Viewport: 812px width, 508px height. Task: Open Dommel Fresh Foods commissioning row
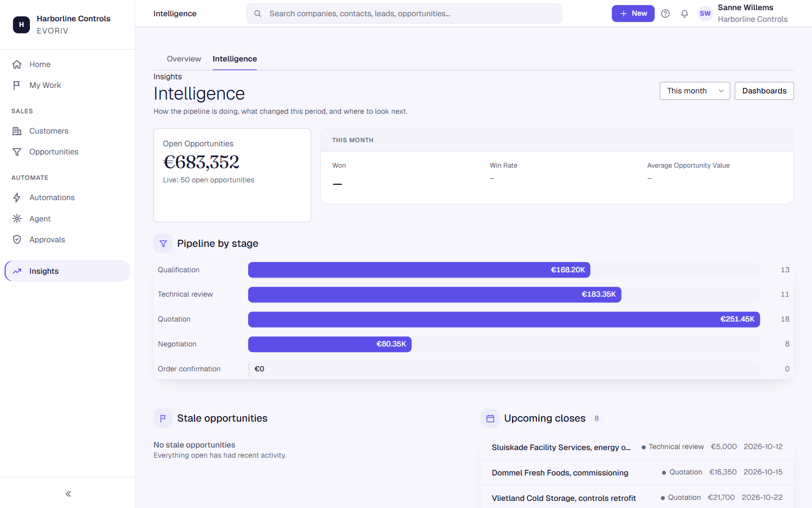637,472
